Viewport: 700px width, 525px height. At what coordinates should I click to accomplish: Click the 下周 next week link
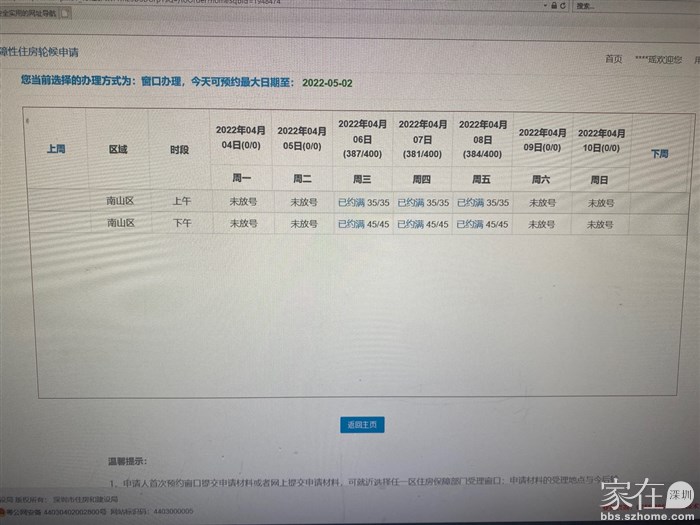tap(659, 154)
